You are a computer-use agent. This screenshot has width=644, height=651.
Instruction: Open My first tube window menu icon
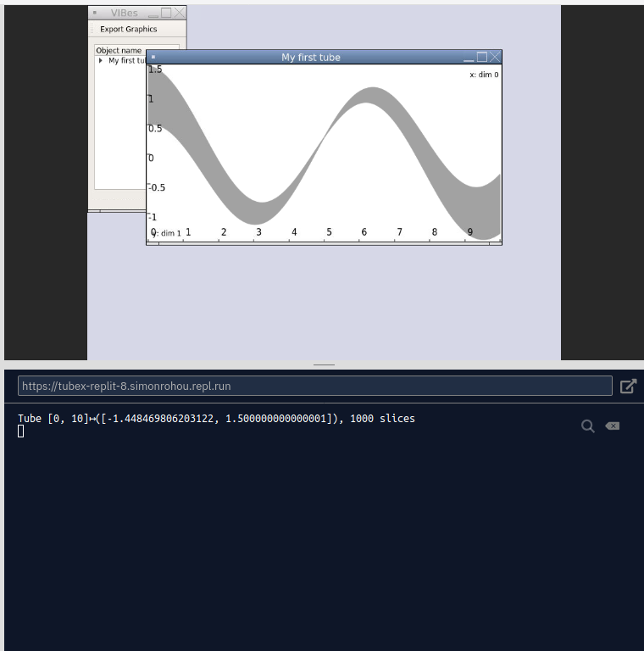[153, 58]
